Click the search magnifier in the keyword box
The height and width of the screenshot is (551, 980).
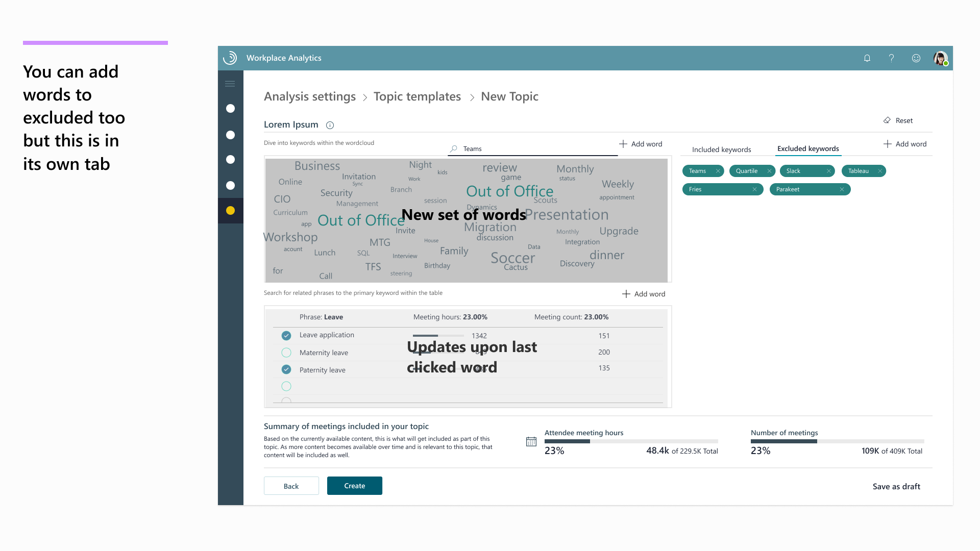(453, 148)
